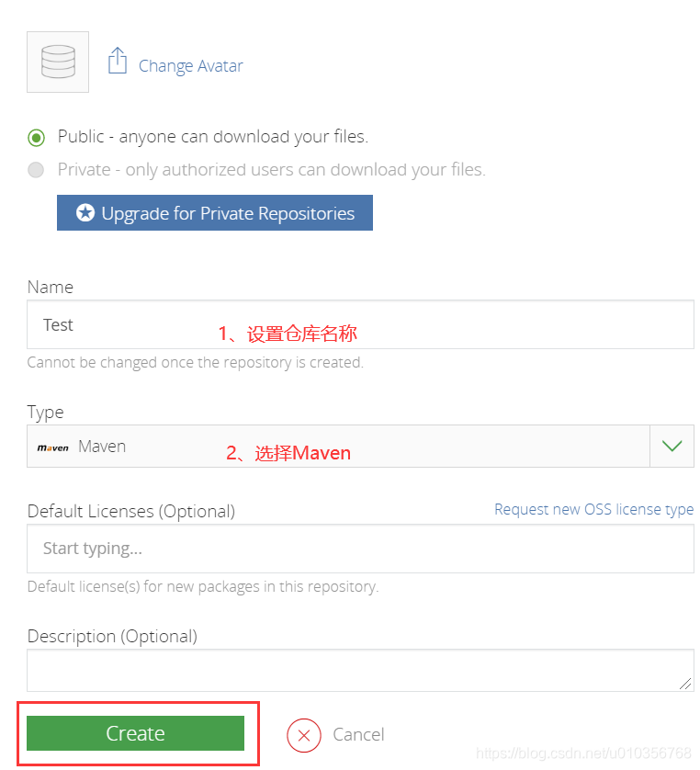Click the star icon on the Upgrade button

pyautogui.click(x=85, y=212)
